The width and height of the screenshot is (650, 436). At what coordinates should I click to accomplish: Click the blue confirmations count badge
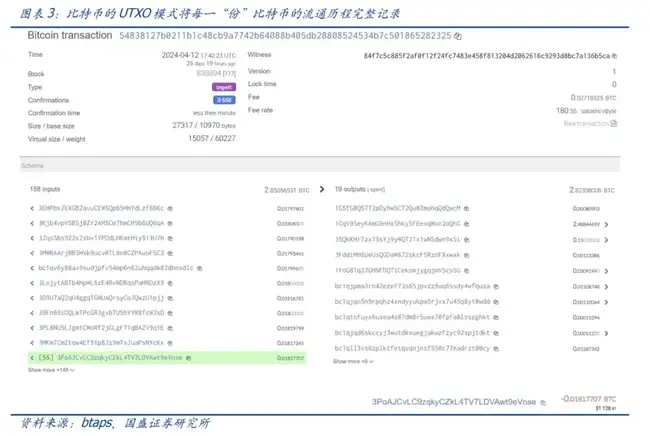click(x=224, y=100)
